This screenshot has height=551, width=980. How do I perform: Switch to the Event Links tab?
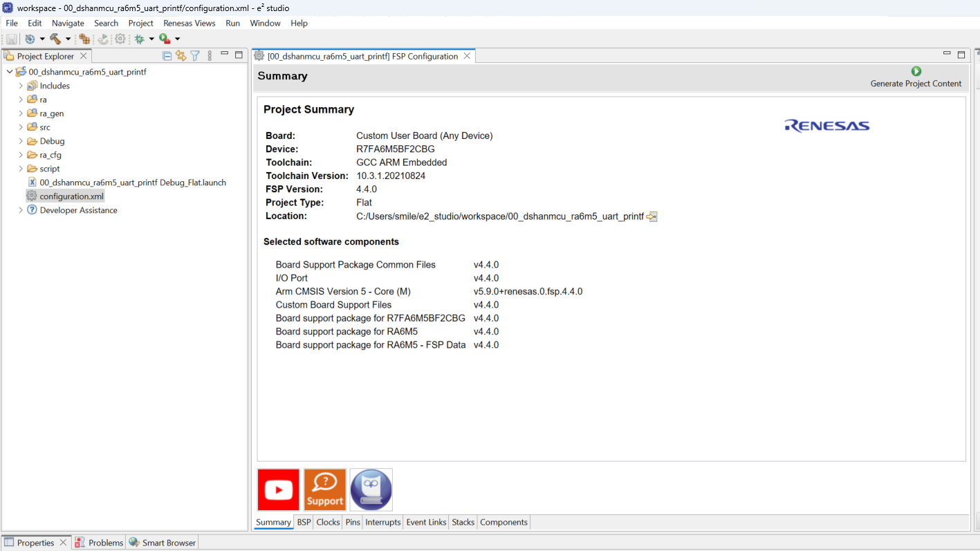point(426,522)
